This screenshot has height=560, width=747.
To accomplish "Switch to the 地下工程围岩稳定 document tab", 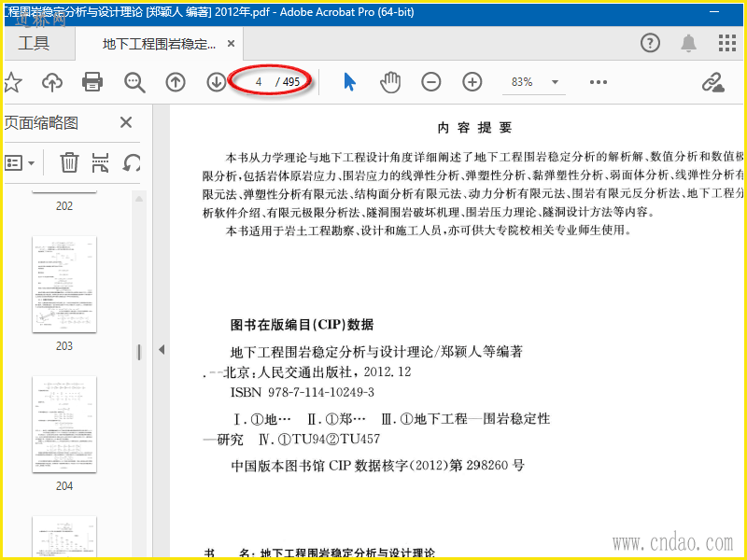I will pyautogui.click(x=159, y=44).
